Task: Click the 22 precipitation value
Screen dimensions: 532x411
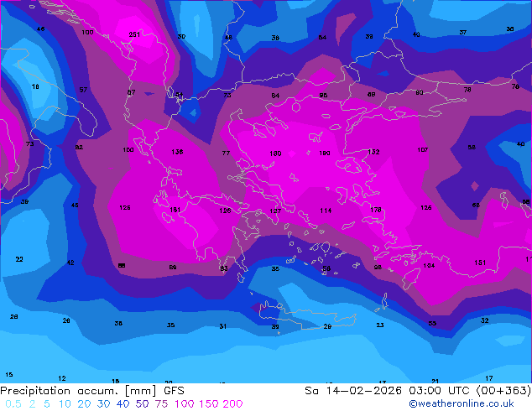Action: [19, 259]
